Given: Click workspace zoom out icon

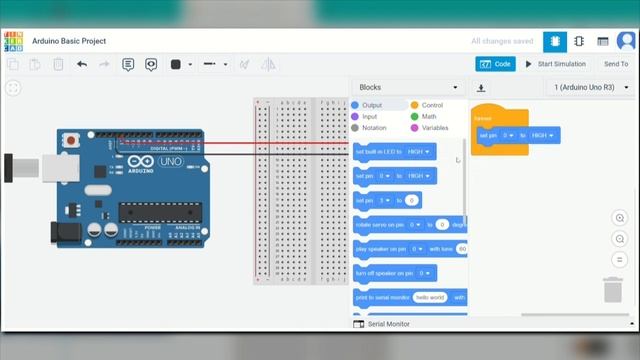Looking at the screenshot, I should click(620, 239).
